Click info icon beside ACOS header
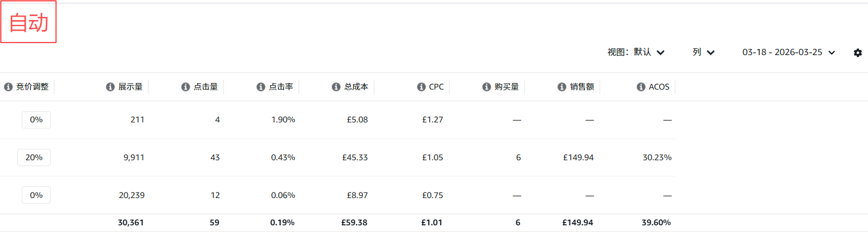868x232 pixels. click(641, 87)
